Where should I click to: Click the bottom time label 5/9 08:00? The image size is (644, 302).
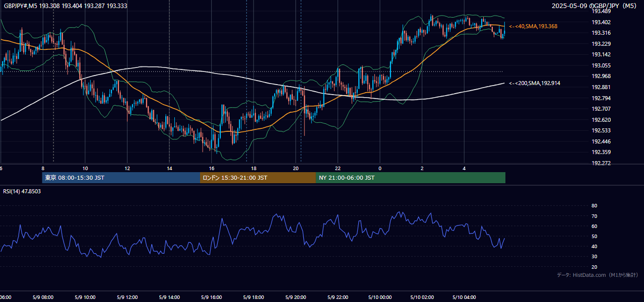(43, 297)
